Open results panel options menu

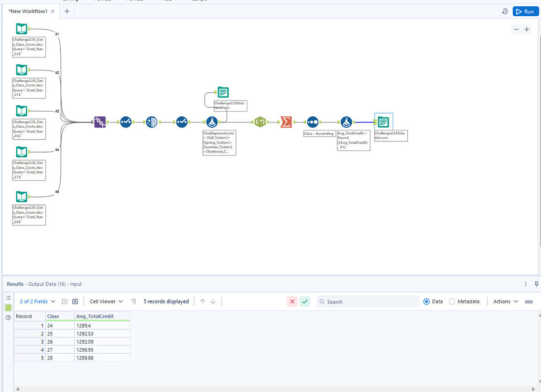pyautogui.click(x=525, y=284)
